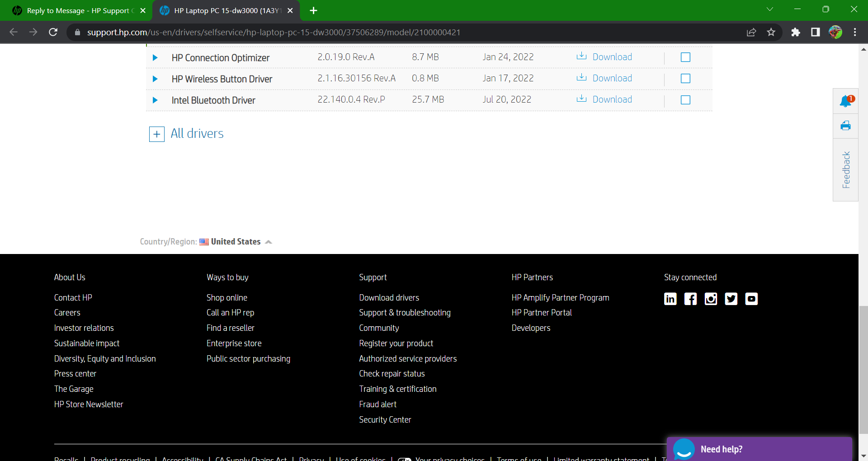The width and height of the screenshot is (868, 461).
Task: Click the print icon on the right sidebar
Action: [x=846, y=126]
